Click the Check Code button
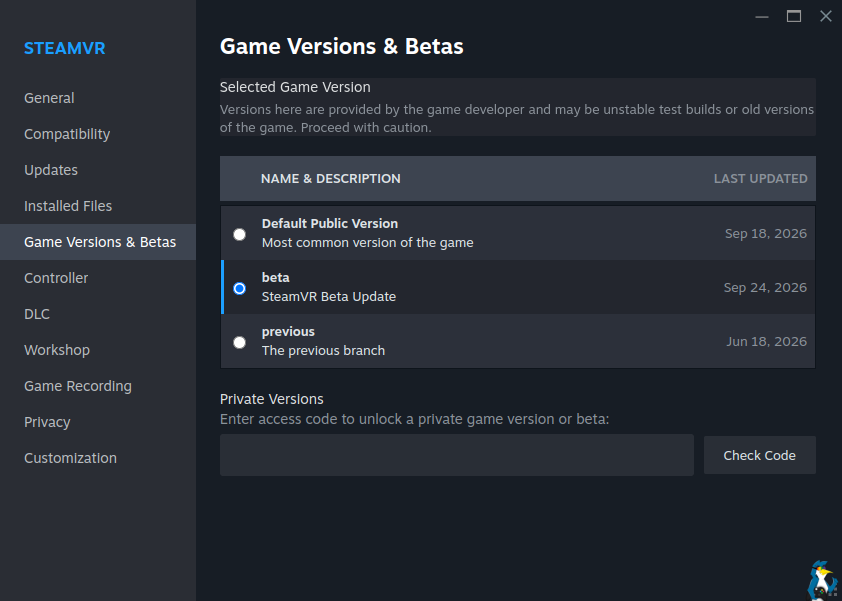 (759, 455)
